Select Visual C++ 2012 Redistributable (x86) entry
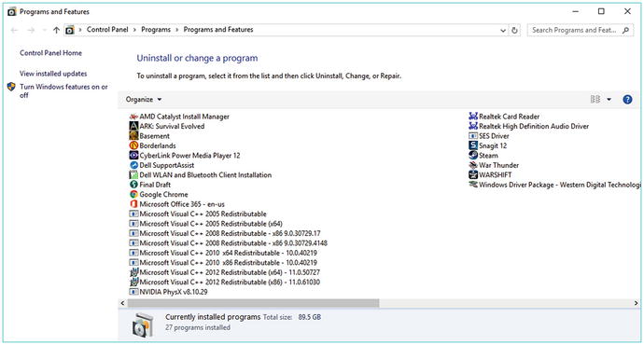 225,283
